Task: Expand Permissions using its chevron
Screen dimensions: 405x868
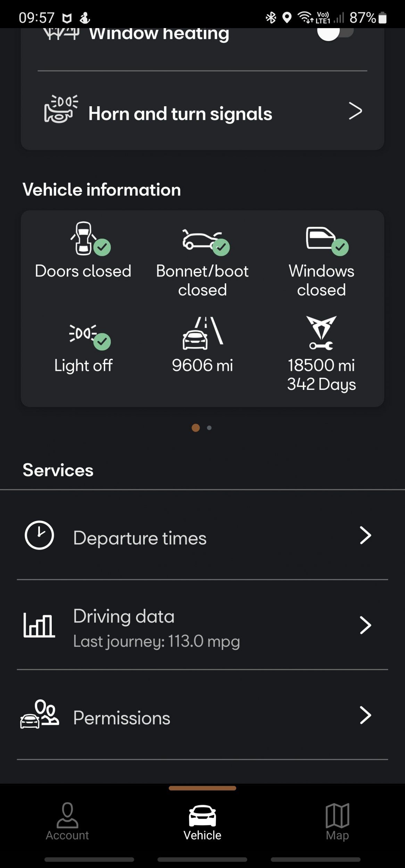Action: point(365,715)
